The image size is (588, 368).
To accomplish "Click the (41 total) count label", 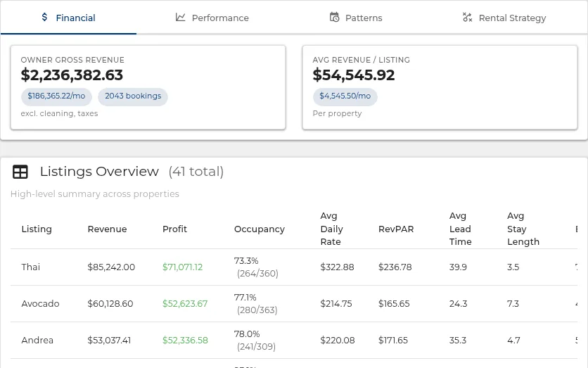I will click(196, 172).
